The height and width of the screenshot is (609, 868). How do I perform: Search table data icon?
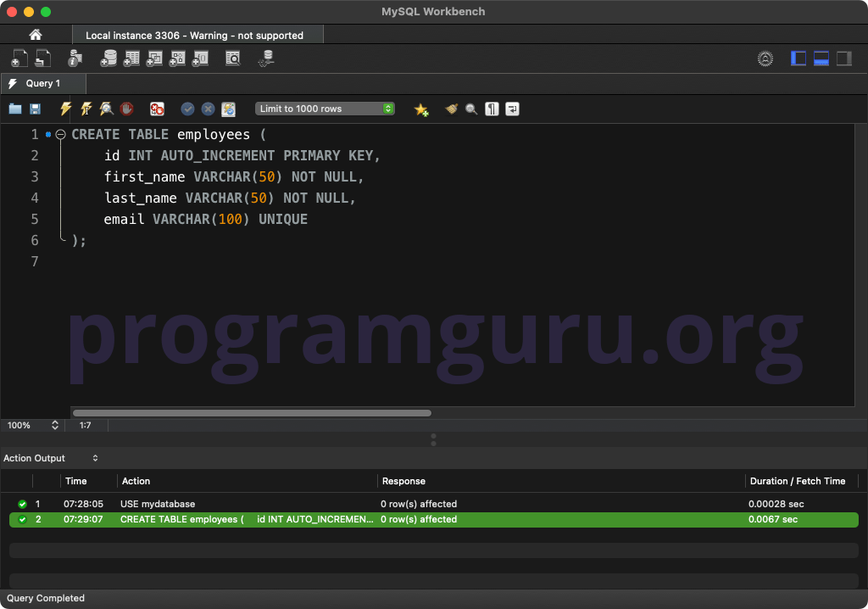[233, 59]
